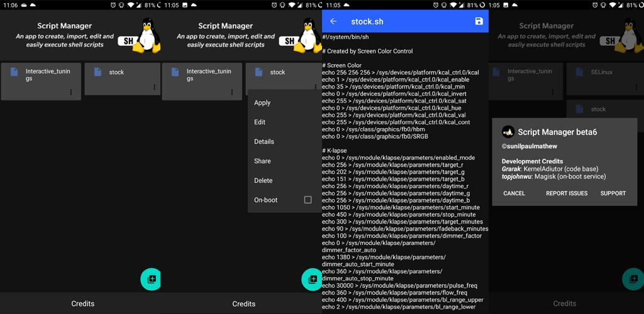Tap the alarm status icon in first screenshot
This screenshot has height=314, width=644.
(114, 5)
